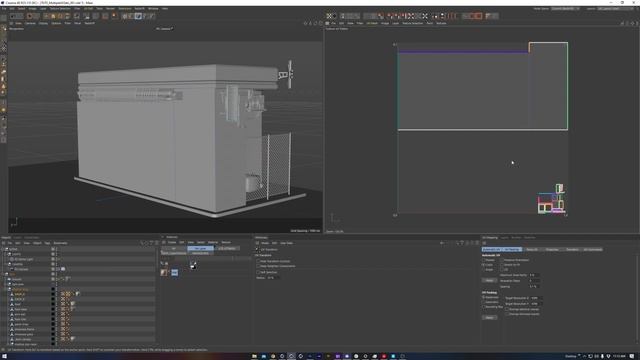
Task: Click Apply under the UV Packing section
Action: [x=489, y=318]
